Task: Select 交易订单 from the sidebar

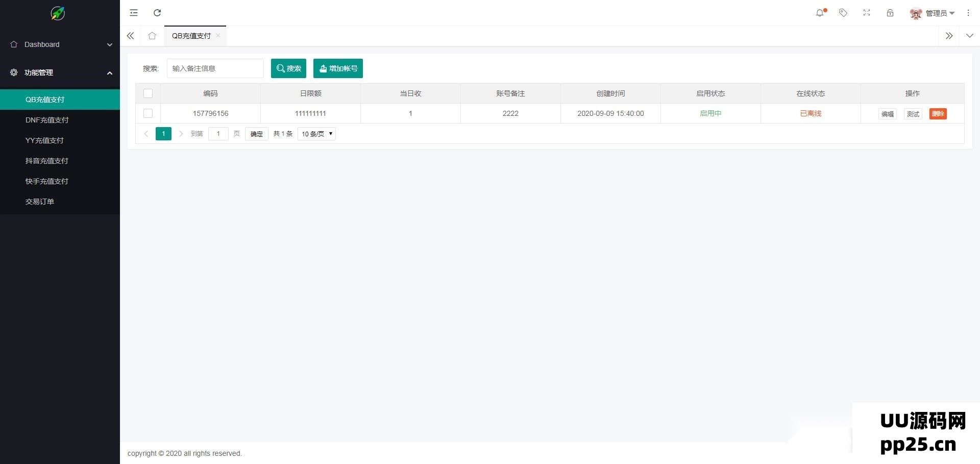Action: [40, 202]
